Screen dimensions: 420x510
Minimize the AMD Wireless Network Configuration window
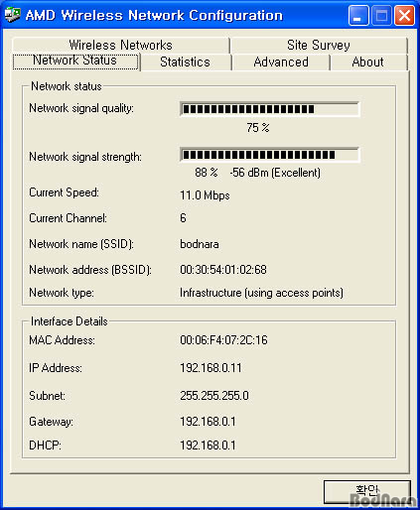pos(358,15)
